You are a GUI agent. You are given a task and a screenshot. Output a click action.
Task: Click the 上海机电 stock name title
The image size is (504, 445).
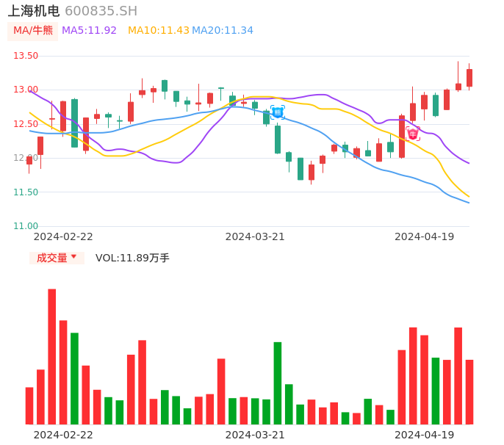point(34,11)
